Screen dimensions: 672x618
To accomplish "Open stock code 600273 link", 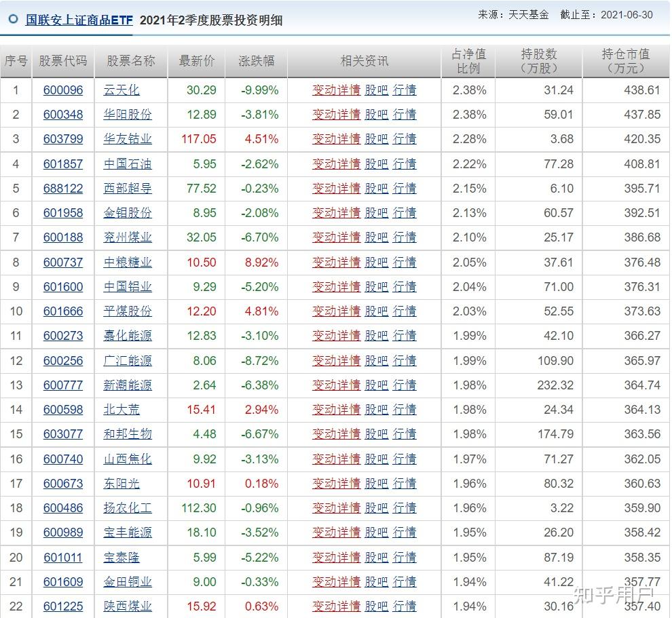I will [63, 335].
